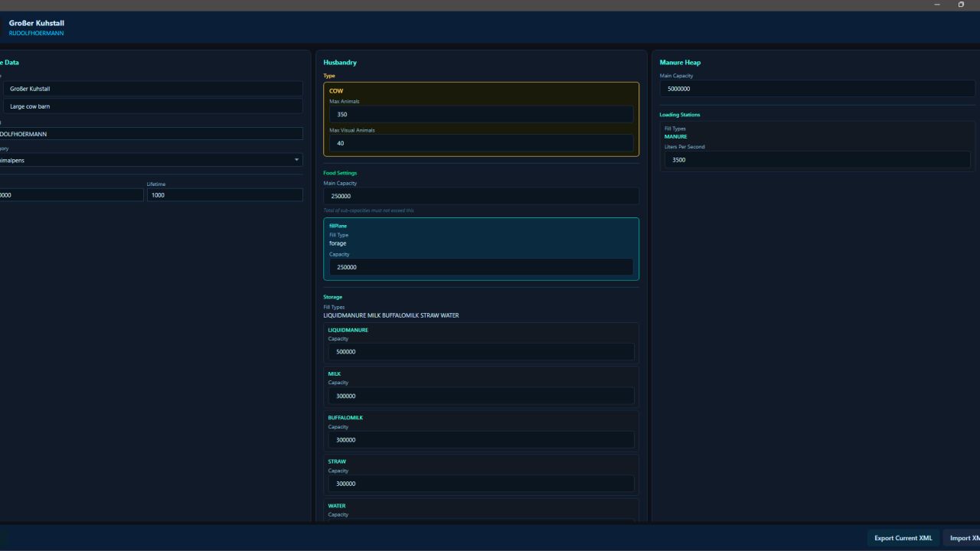Click the STRAW capacity field
This screenshot has width=980, height=551.
(x=481, y=483)
